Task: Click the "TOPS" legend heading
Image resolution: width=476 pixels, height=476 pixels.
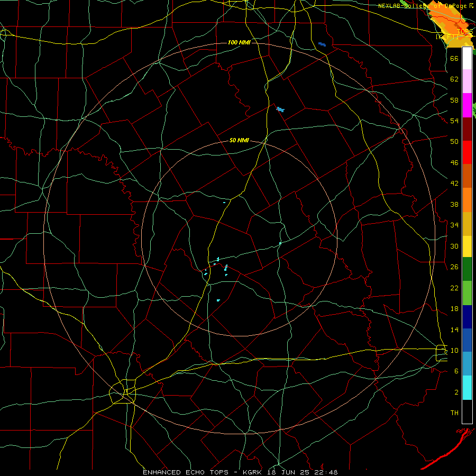Action: pos(465,32)
